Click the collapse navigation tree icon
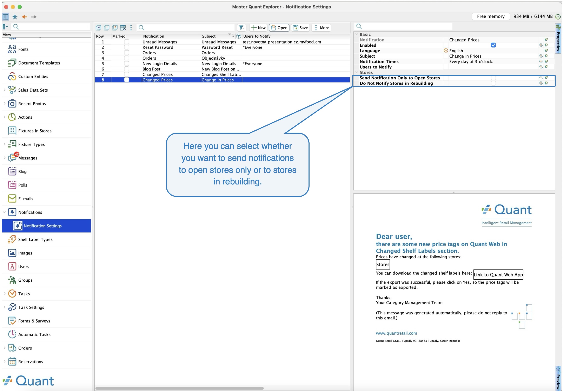This screenshot has width=563, height=392. (x=6, y=26)
